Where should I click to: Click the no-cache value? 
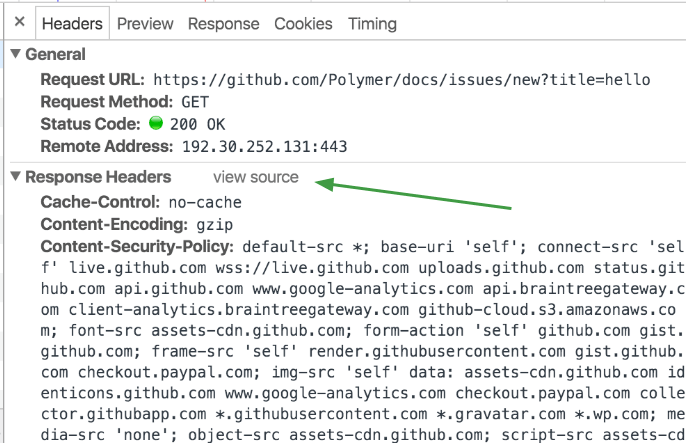pos(205,201)
